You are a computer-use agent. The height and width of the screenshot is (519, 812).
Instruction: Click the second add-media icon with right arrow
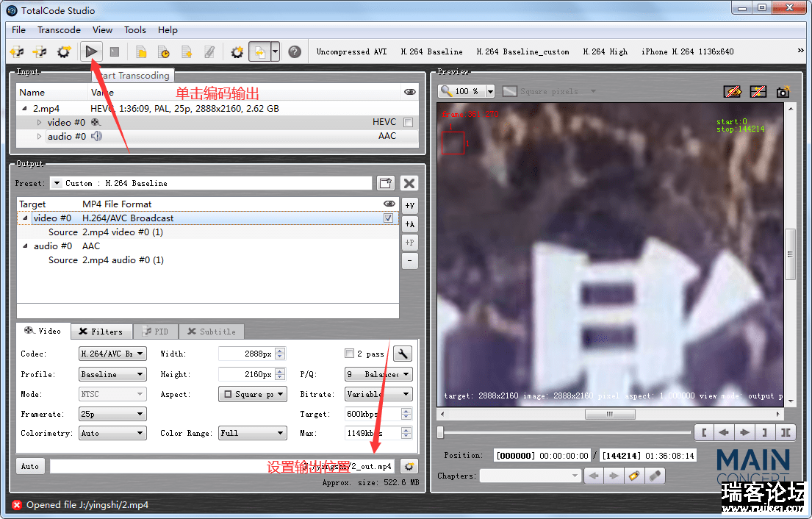coord(40,51)
